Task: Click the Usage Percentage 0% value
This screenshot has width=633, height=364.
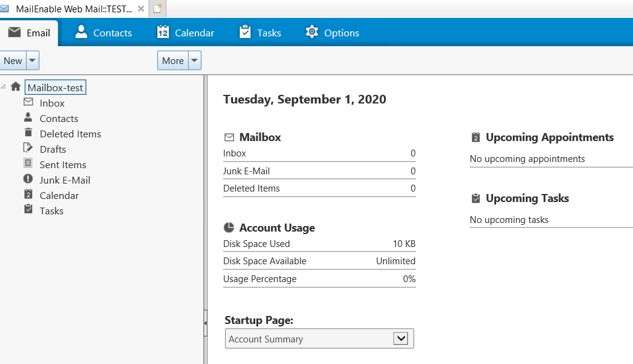Action: (x=409, y=279)
